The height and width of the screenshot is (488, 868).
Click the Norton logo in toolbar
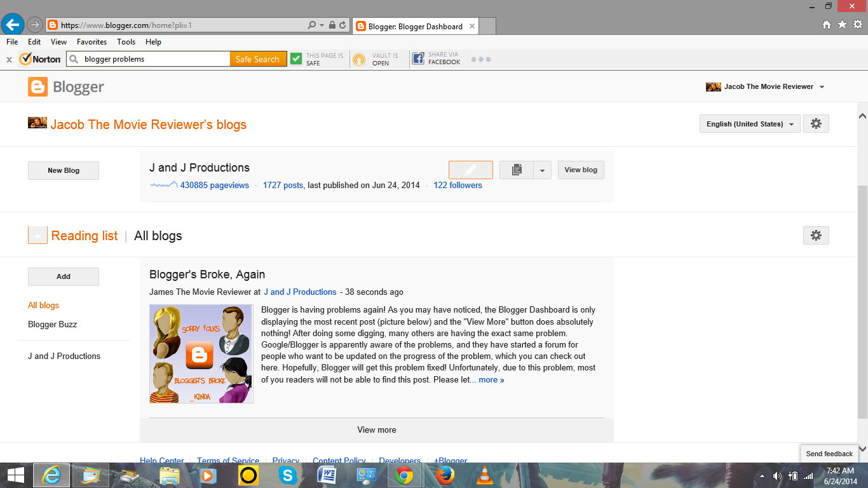tap(40, 59)
